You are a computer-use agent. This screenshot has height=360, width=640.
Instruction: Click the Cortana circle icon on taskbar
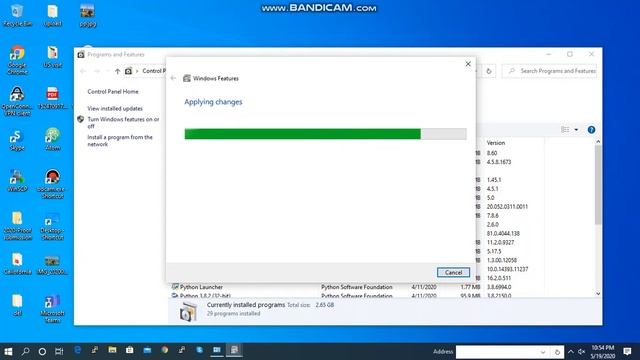42,351
